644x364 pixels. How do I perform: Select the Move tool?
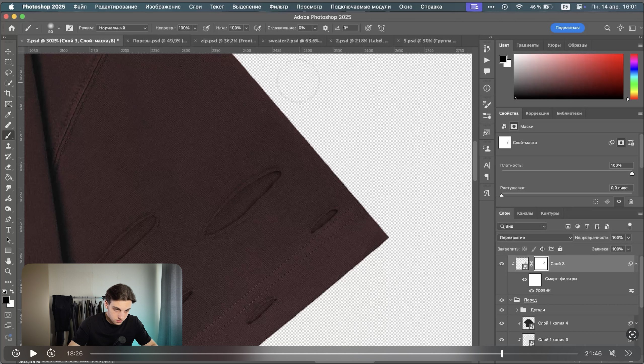[x=8, y=52]
